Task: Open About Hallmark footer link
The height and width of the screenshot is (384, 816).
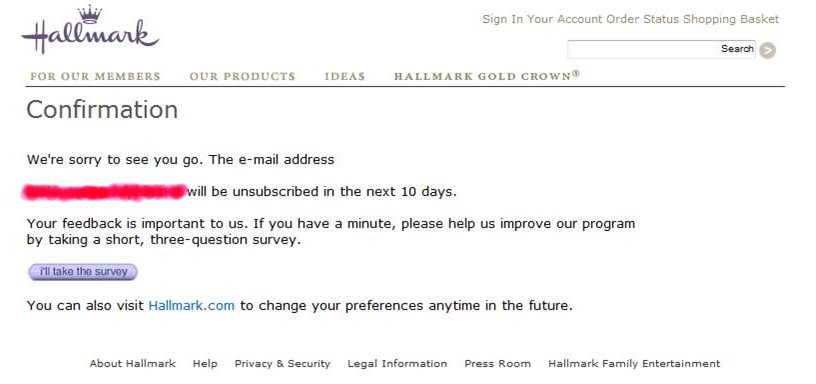Action: [133, 364]
